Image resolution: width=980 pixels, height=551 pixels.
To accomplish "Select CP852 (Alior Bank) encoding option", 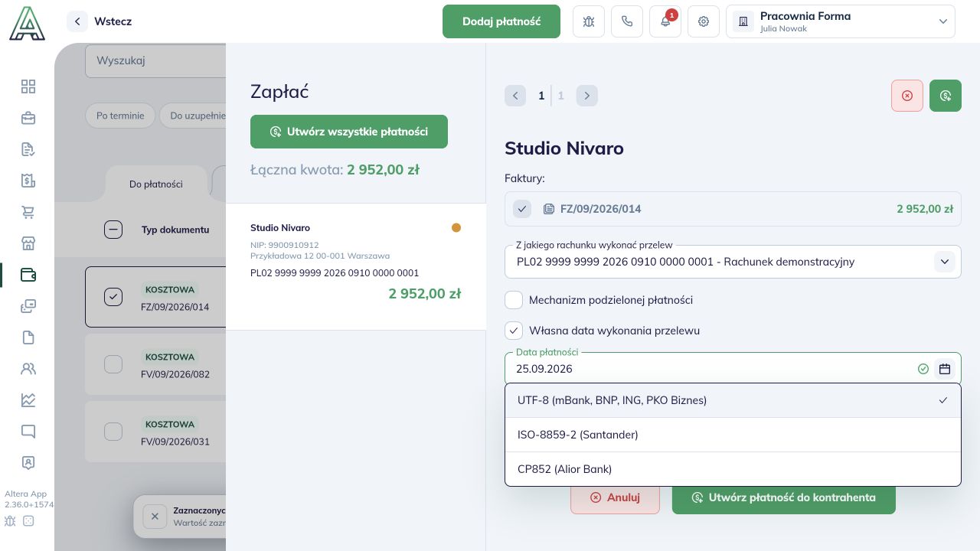I will tap(733, 469).
